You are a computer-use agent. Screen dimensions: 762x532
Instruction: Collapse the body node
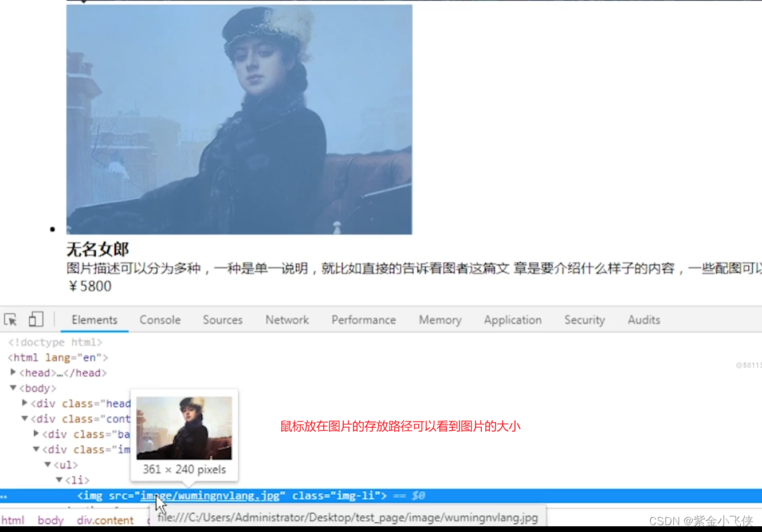13,388
